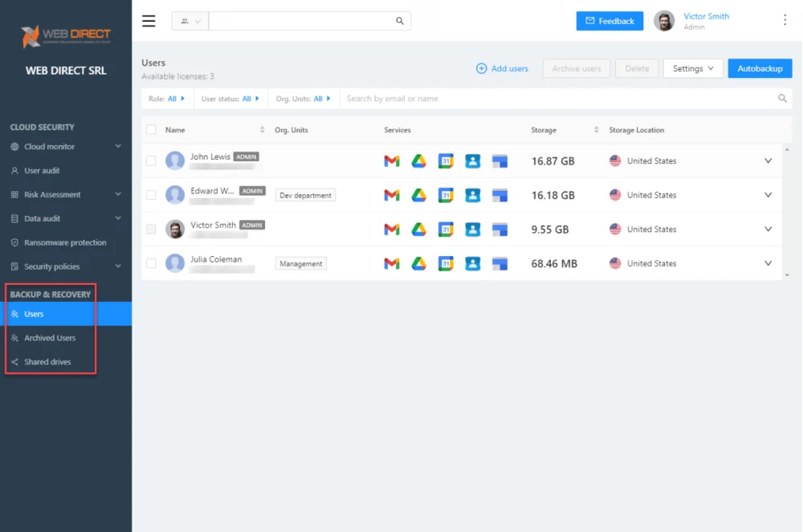803x532 pixels.
Task: Open Edward W.'s Calendar icon
Action: click(x=446, y=196)
